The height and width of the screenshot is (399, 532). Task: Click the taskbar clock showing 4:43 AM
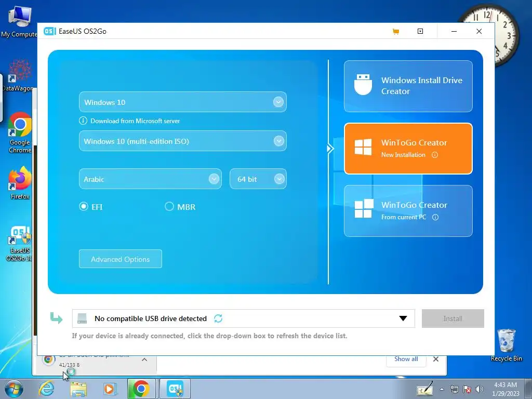click(506, 389)
